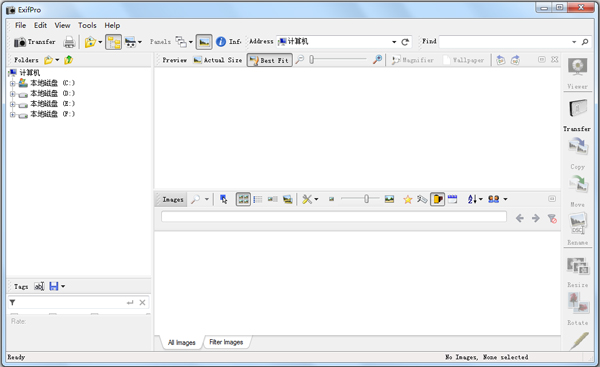
Task: Toggle the pictures stack view icon
Action: [287, 199]
